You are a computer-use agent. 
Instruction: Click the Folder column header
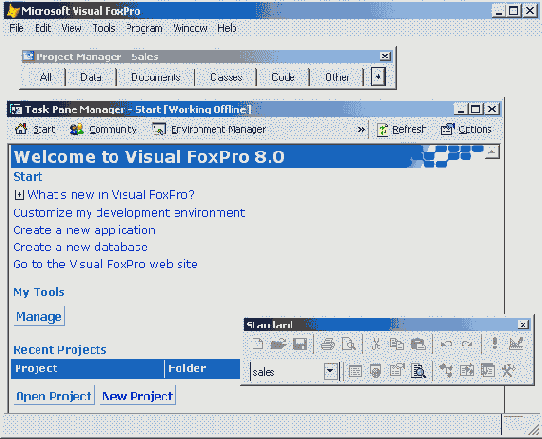tap(202, 369)
